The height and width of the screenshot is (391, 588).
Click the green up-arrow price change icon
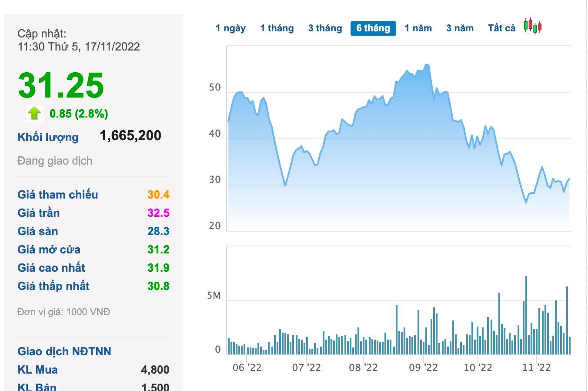tap(34, 113)
